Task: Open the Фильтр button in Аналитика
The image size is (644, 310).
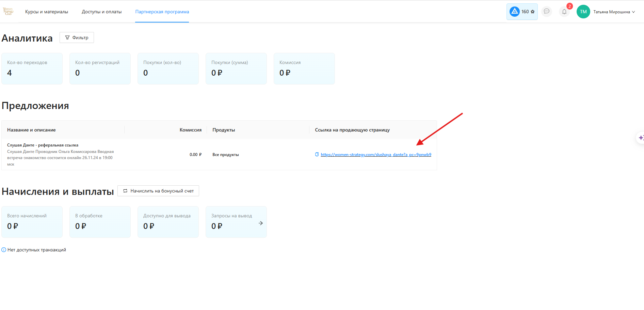Action: (x=77, y=37)
